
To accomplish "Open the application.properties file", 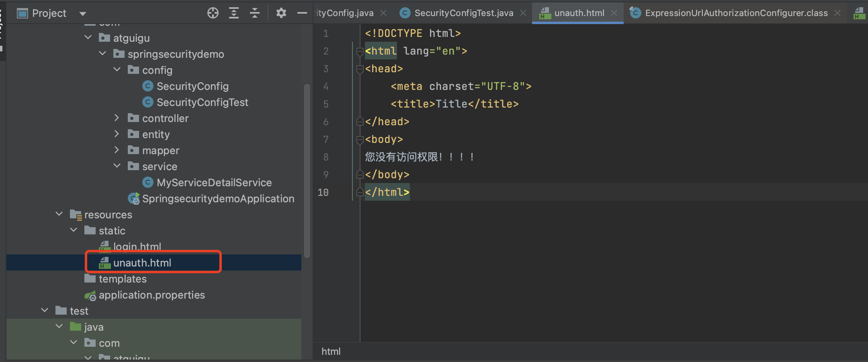I will pos(151,295).
